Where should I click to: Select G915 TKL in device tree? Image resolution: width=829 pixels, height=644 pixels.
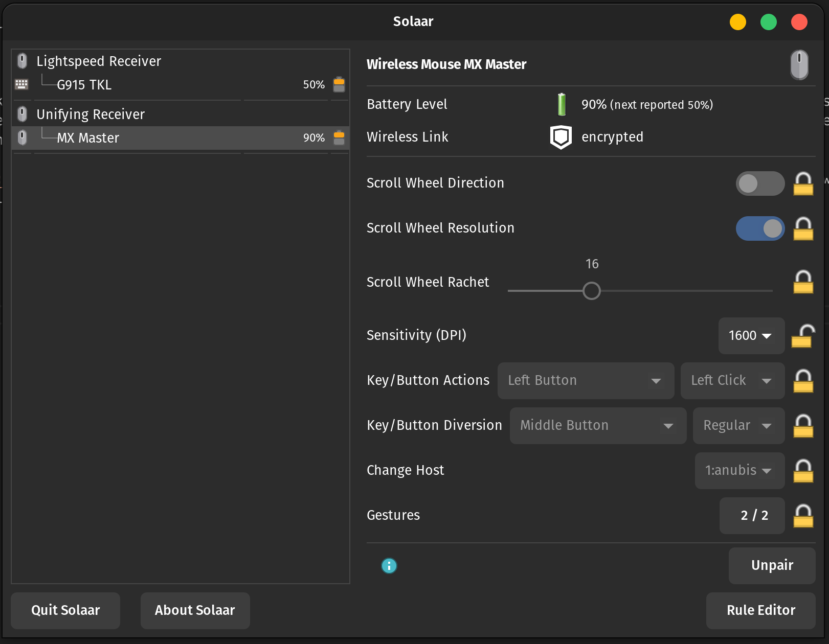tap(181, 84)
